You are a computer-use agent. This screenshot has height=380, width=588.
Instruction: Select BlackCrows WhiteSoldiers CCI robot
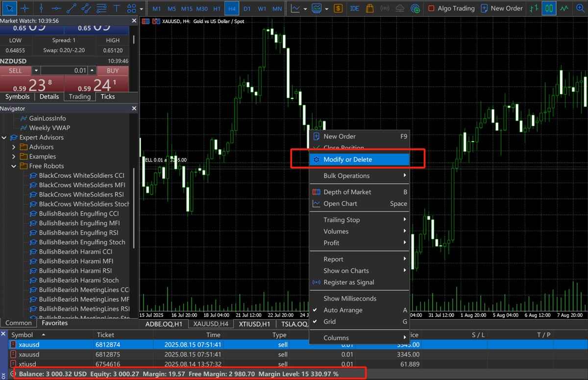[x=81, y=175]
